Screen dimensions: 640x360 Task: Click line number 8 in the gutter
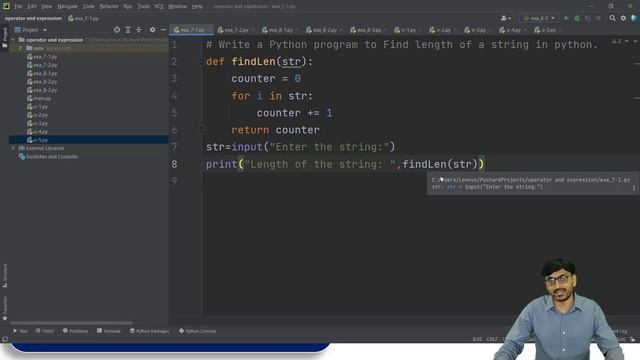point(174,164)
